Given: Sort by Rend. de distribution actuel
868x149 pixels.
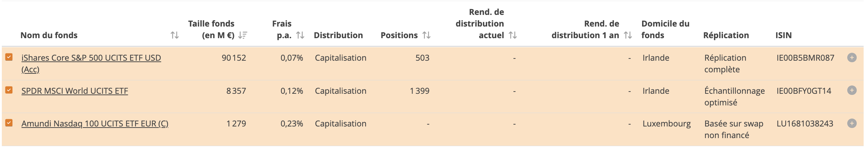Looking at the screenshot, I should 513,35.
